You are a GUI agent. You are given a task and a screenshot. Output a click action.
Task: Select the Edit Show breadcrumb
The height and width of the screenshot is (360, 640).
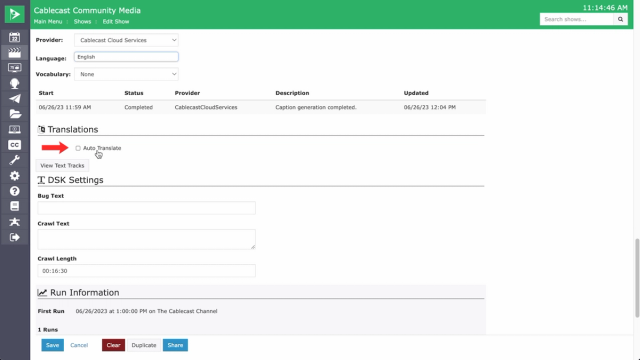pos(116,22)
